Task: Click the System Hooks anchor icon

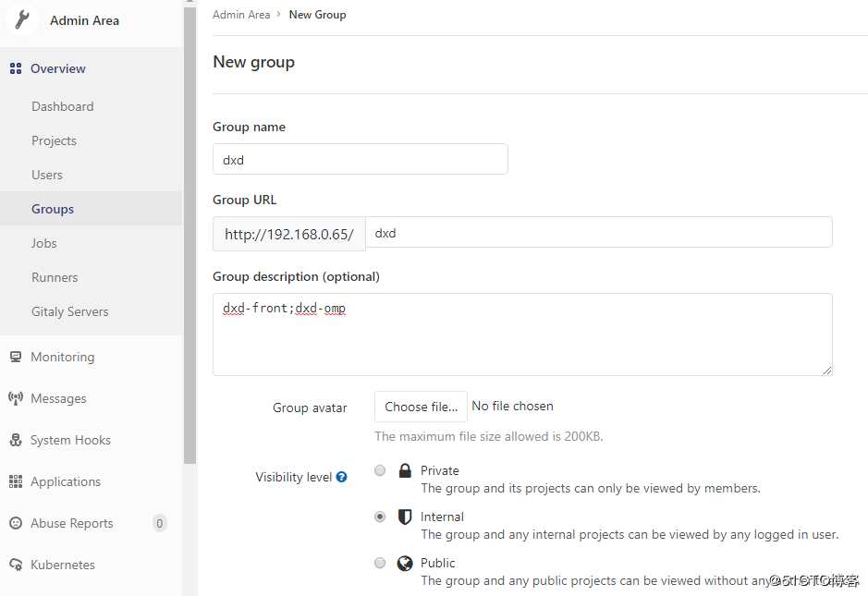Action: click(15, 440)
